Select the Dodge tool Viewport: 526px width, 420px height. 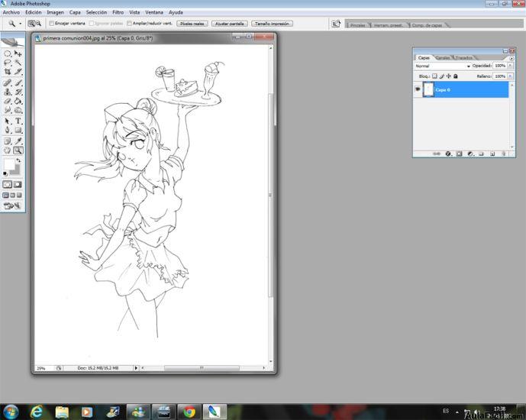coord(18,110)
